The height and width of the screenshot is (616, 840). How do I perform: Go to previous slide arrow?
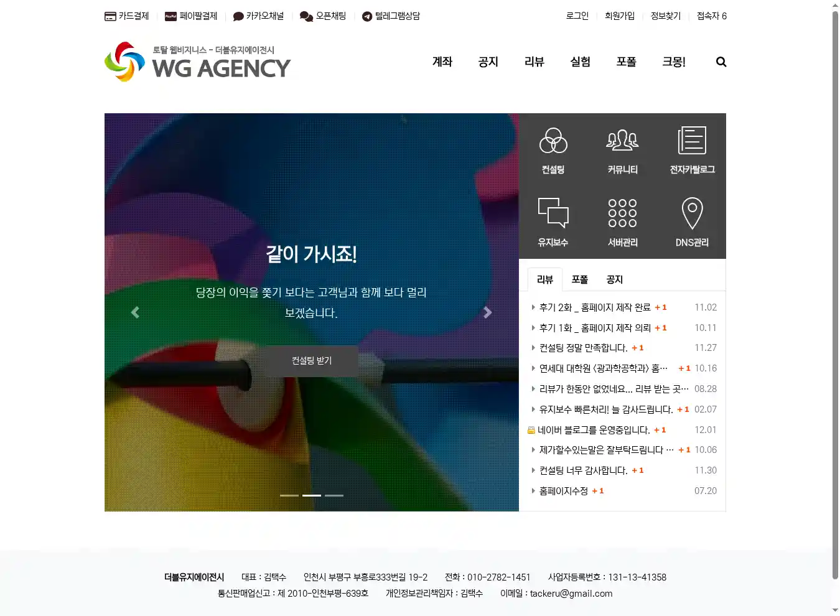pyautogui.click(x=135, y=312)
